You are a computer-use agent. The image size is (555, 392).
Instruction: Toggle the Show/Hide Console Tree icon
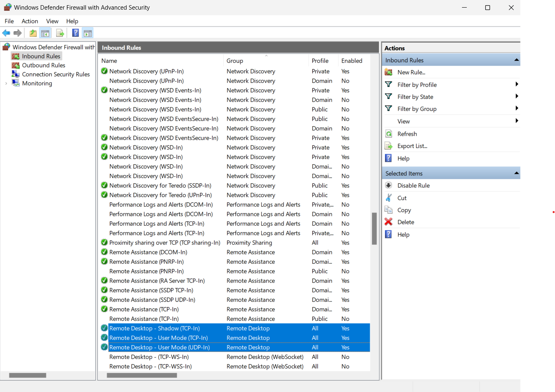[45, 33]
